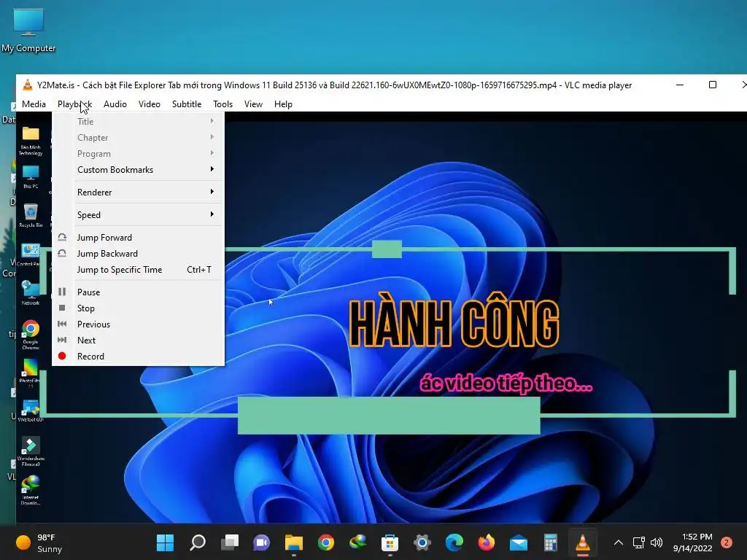
Task: Launch Firefox from taskbar
Action: (487, 542)
